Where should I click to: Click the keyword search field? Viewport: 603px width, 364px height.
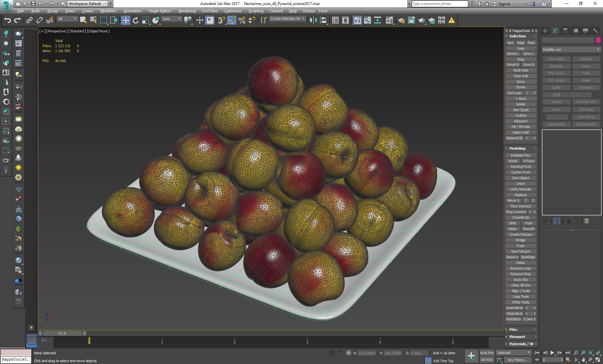(x=439, y=4)
